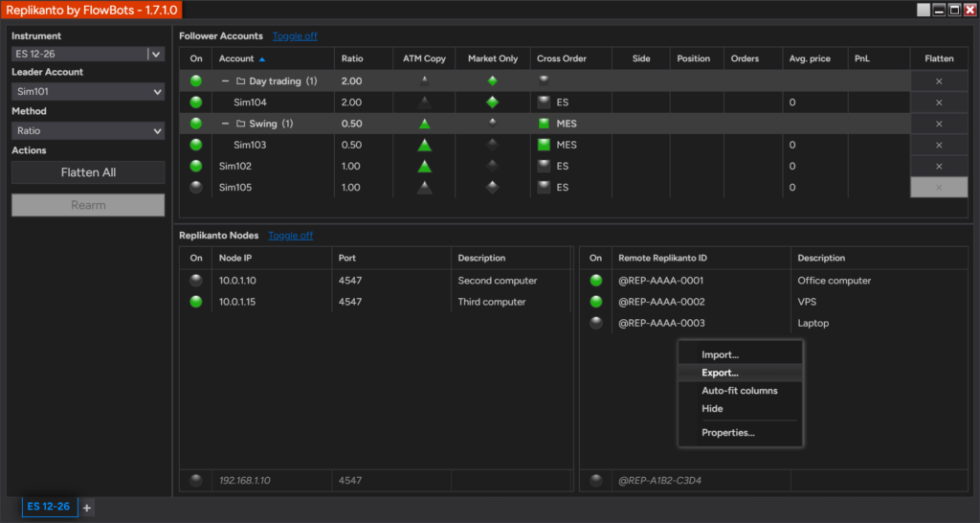
Task: Turn off Day trading group On light
Action: (196, 80)
